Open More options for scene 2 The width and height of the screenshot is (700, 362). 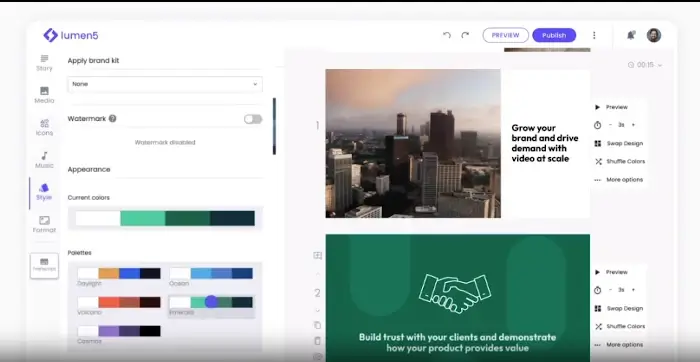(x=619, y=345)
